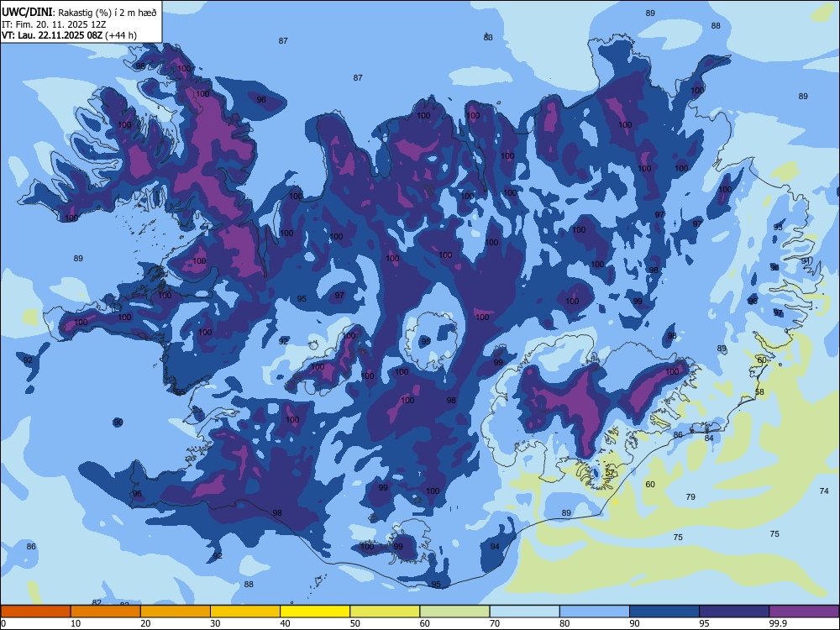Image resolution: width=840 pixels, height=630 pixels.
Task: Pick the yellow-green 50–60 legend swatch
Action: [385, 612]
